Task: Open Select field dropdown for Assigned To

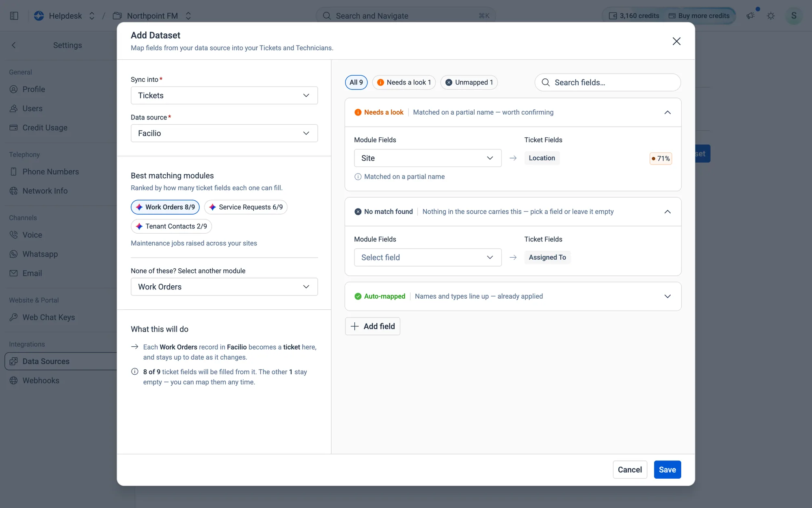Action: pos(428,258)
